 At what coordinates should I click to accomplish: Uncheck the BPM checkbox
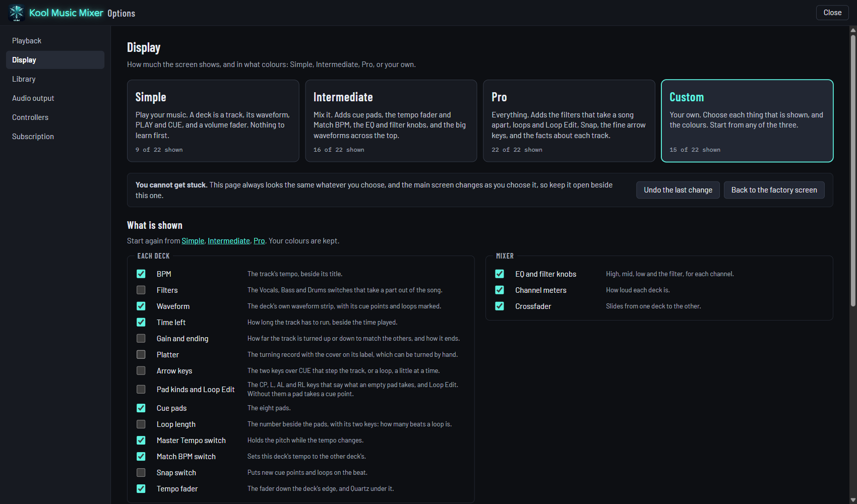(141, 274)
